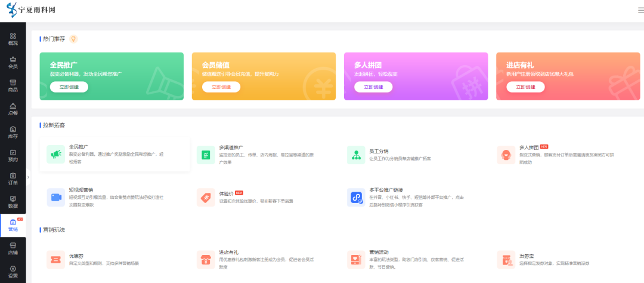Click the 宁夏雨科网 logo
The image size is (644, 283).
31,9
